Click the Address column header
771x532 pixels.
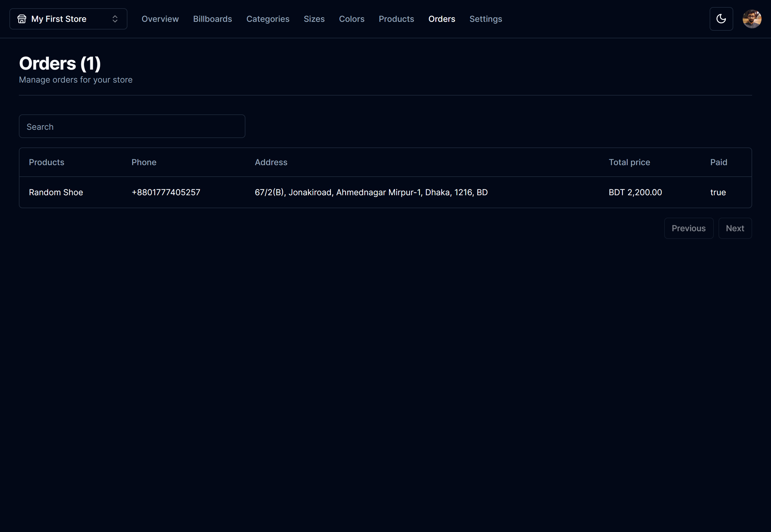coord(271,162)
